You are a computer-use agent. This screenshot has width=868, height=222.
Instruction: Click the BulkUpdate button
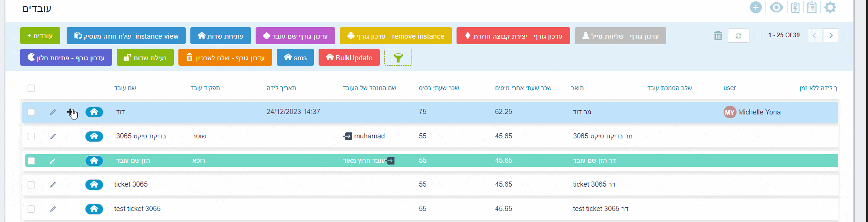click(x=349, y=57)
